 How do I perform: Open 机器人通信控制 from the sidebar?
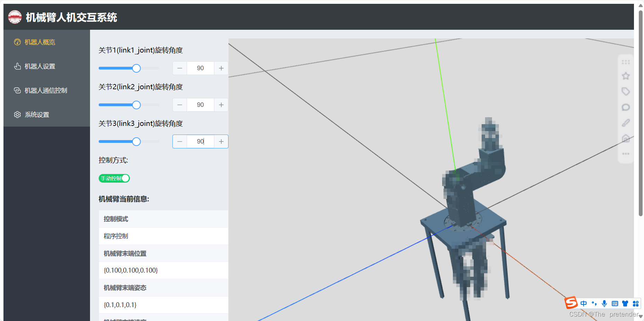coord(45,90)
